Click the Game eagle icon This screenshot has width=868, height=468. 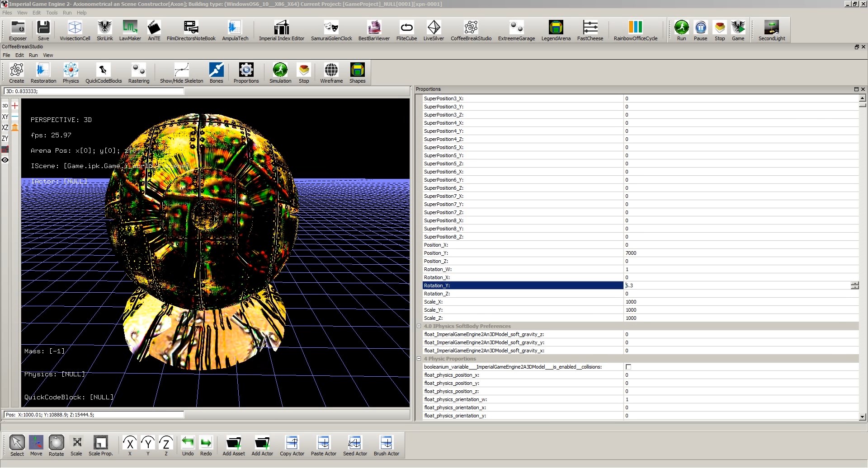pos(738,30)
